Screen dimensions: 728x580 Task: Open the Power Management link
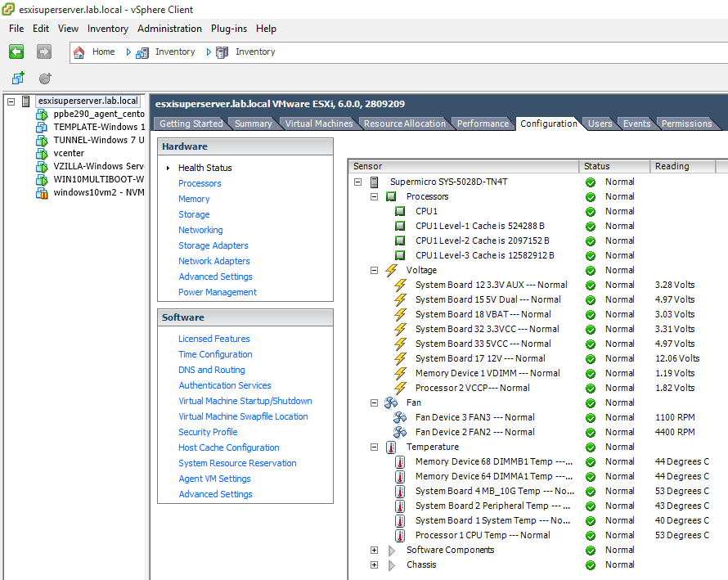click(x=218, y=292)
